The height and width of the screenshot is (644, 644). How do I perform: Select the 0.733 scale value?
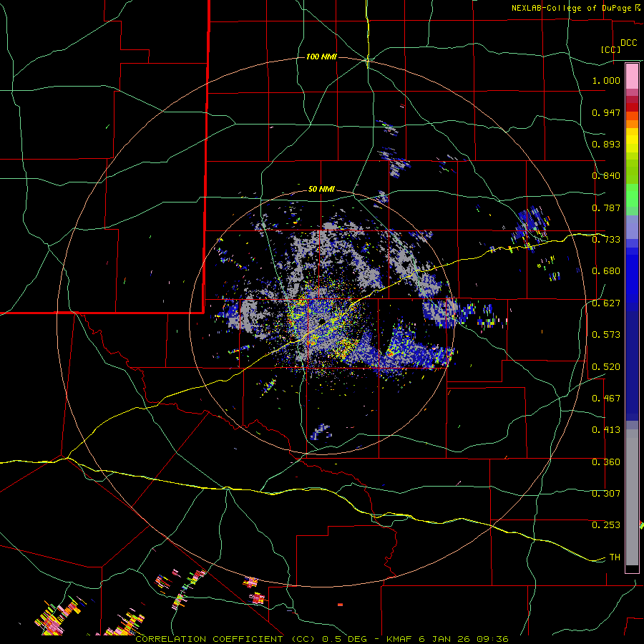[606, 240]
